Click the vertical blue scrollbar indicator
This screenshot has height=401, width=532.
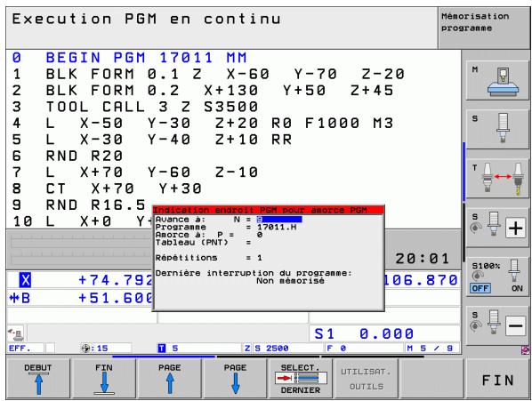point(463,172)
